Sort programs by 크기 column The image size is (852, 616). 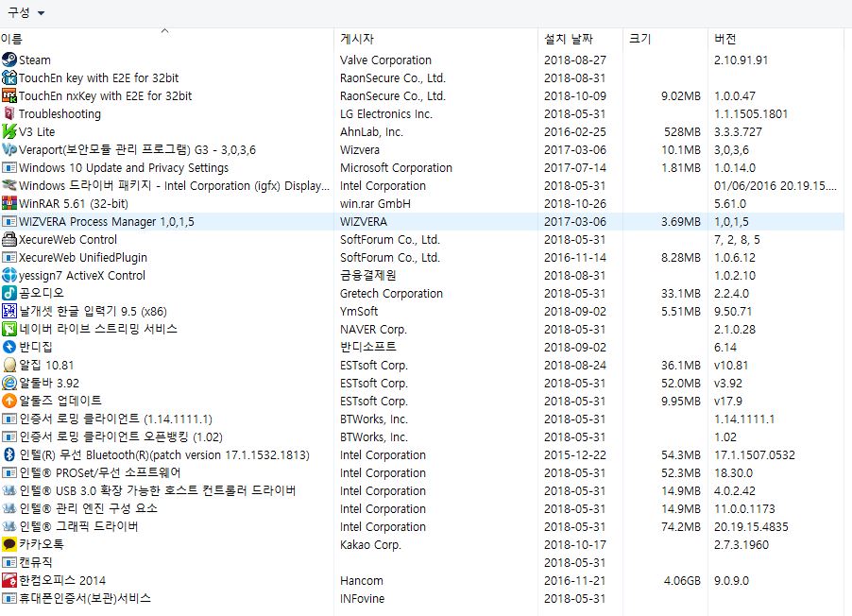click(x=639, y=40)
